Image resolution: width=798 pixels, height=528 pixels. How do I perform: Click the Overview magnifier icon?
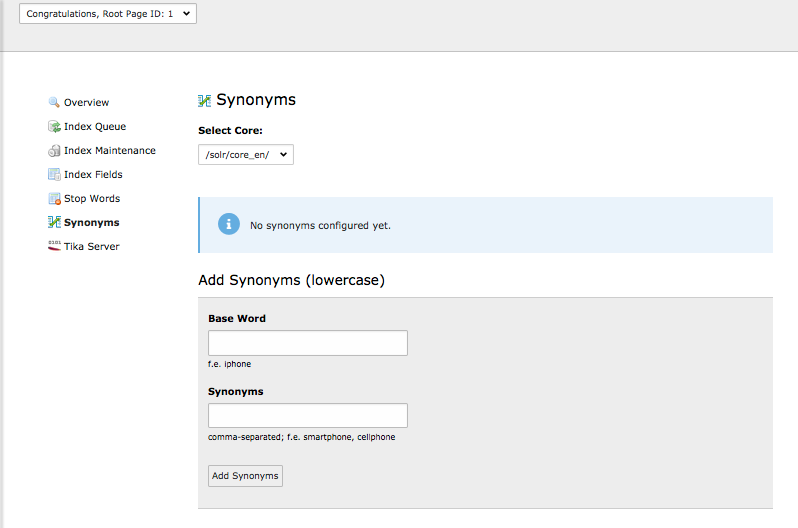tap(54, 102)
